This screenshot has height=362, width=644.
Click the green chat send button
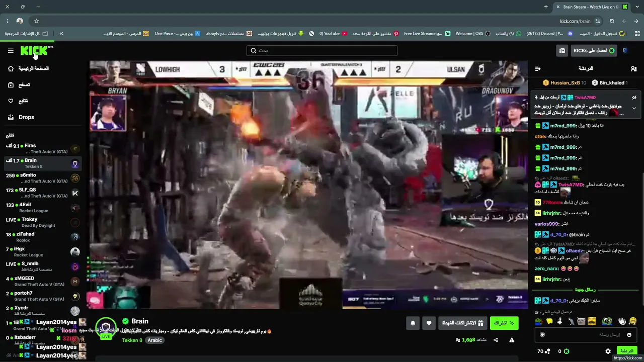point(626,350)
